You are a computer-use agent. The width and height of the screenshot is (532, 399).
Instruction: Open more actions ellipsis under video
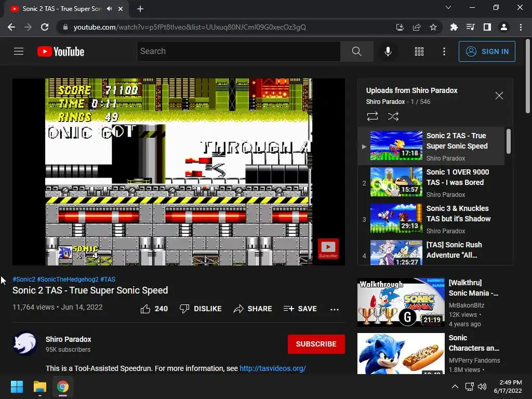pos(335,309)
